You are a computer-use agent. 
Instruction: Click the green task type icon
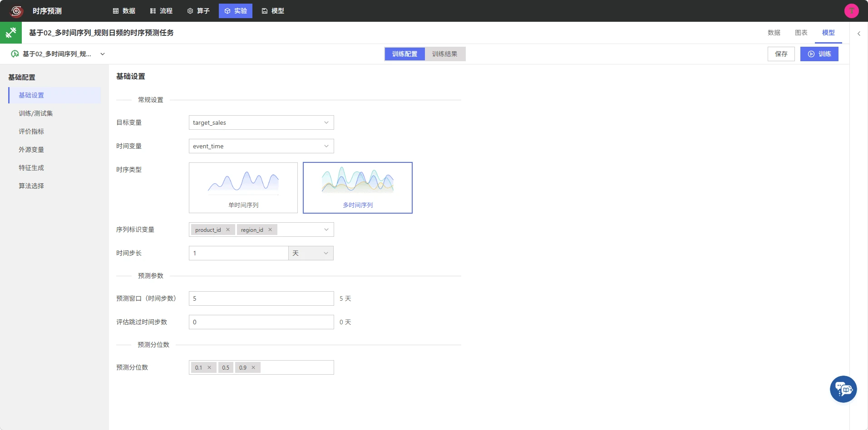pyautogui.click(x=11, y=33)
